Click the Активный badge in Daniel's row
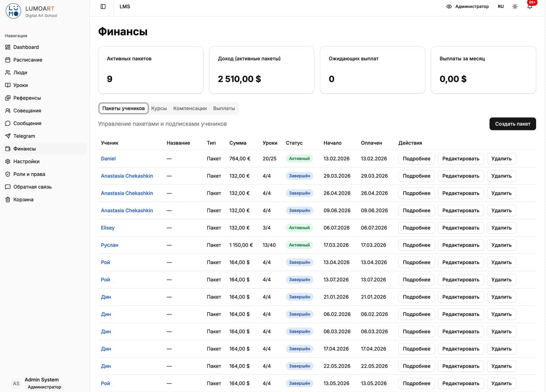Viewport: 546px width, 392px height. [x=299, y=159]
